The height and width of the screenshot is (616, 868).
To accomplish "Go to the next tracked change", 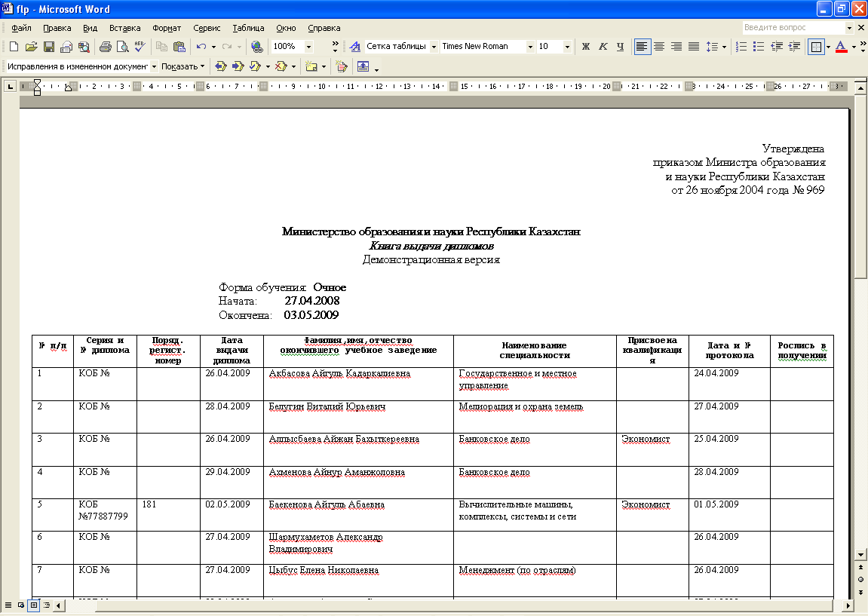I will tap(238, 67).
